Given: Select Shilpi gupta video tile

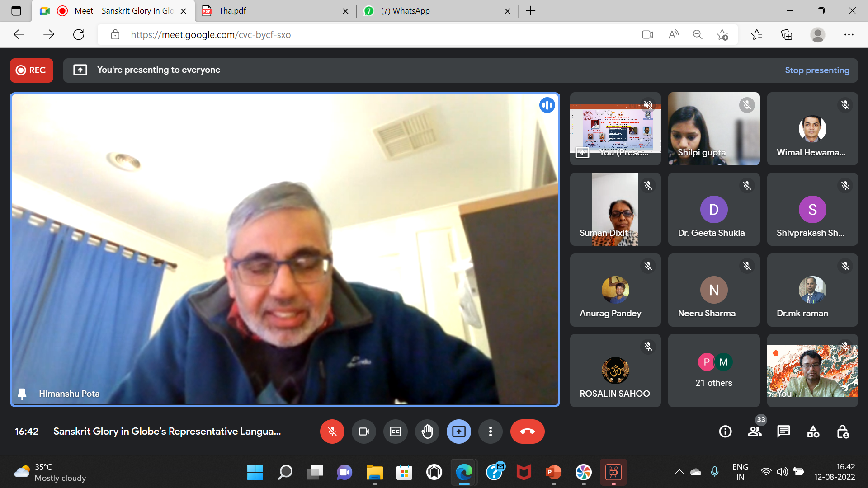Looking at the screenshot, I should tap(713, 129).
